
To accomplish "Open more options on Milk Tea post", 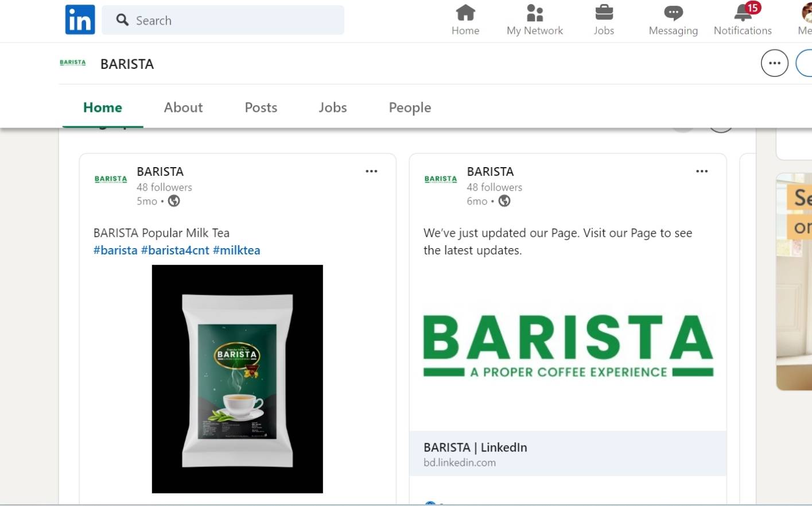I will [x=371, y=171].
